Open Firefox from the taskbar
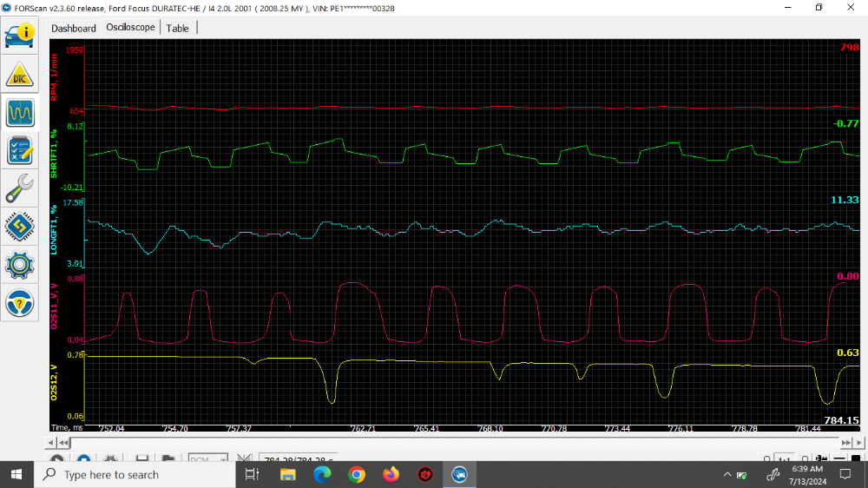 391,475
